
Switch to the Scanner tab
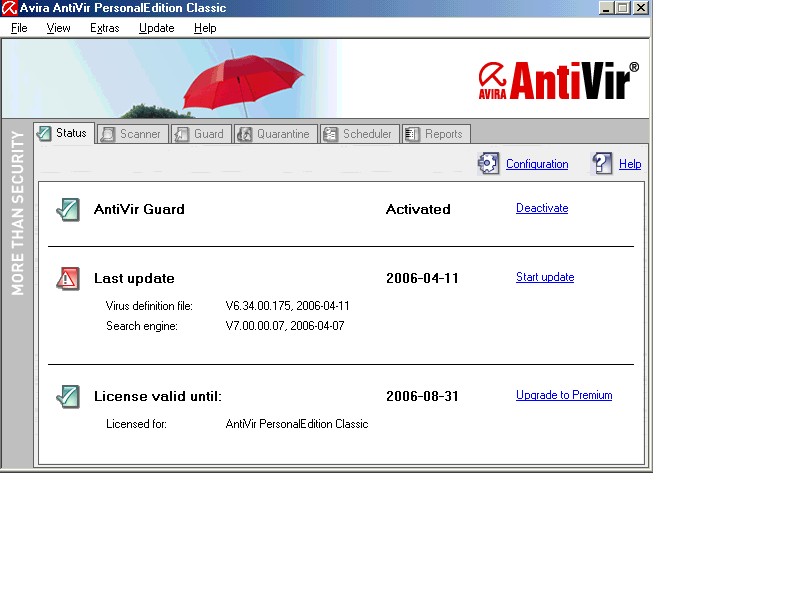point(133,134)
